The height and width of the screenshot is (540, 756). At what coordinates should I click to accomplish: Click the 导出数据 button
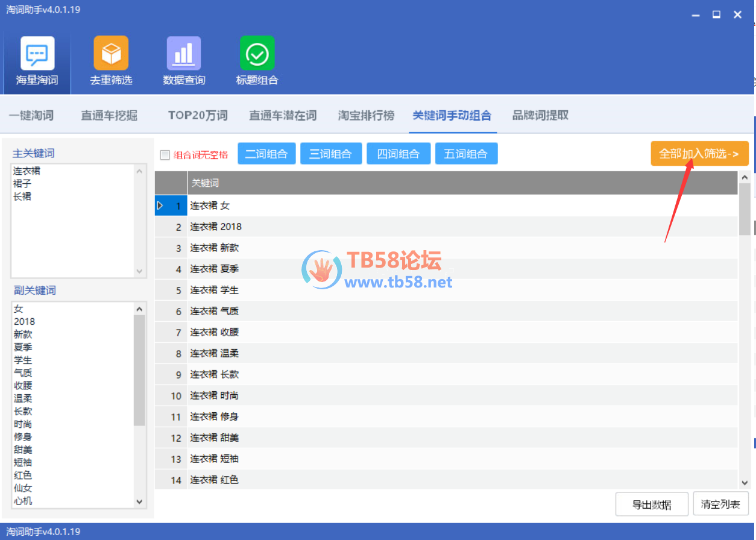point(652,504)
